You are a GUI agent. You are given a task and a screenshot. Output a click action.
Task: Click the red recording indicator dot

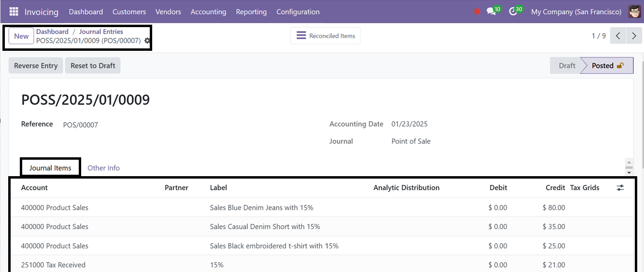477,12
